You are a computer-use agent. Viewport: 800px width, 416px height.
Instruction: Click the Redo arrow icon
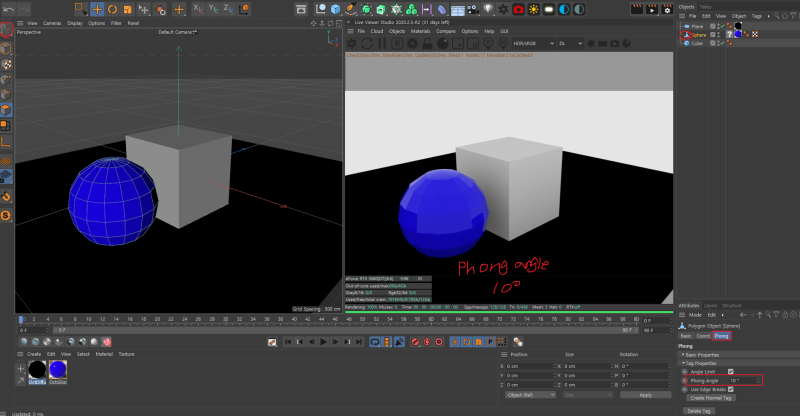click(24, 9)
